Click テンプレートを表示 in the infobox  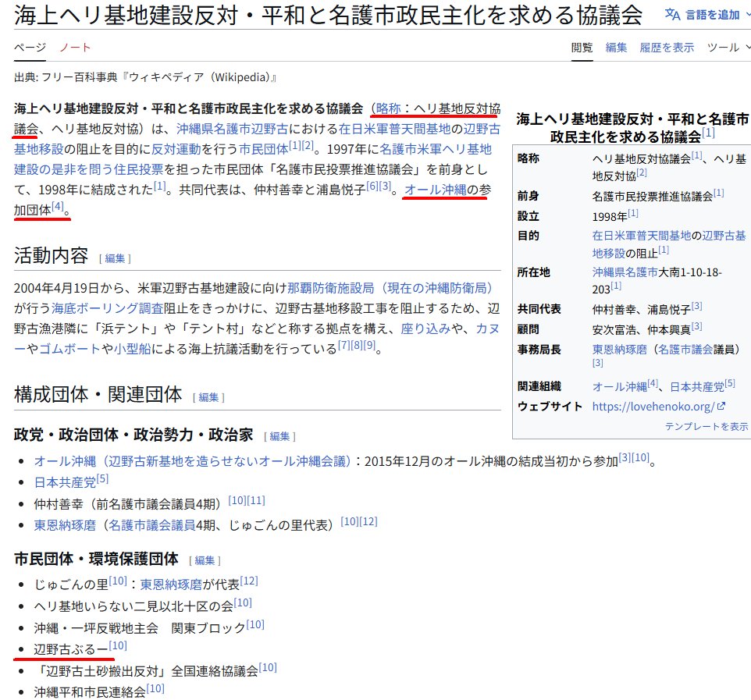[706, 426]
